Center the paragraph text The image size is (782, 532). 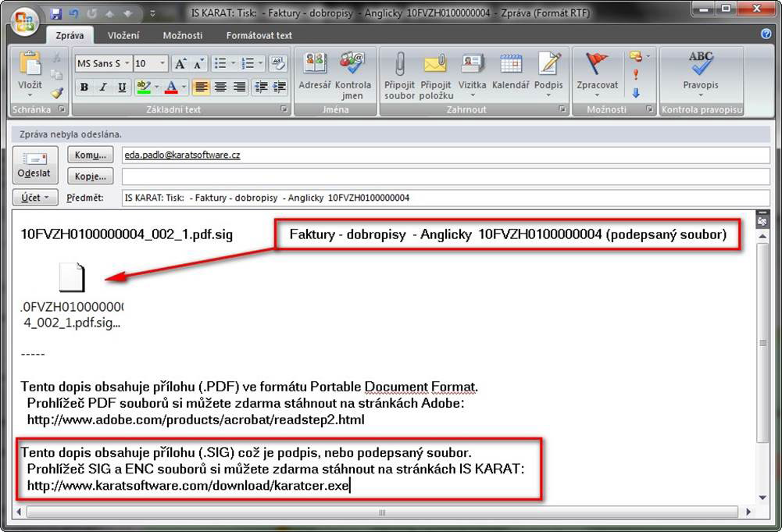coord(220,87)
